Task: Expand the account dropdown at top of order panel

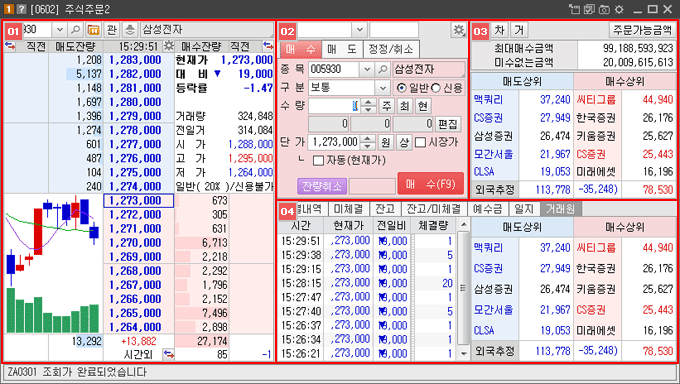Action: (359, 30)
